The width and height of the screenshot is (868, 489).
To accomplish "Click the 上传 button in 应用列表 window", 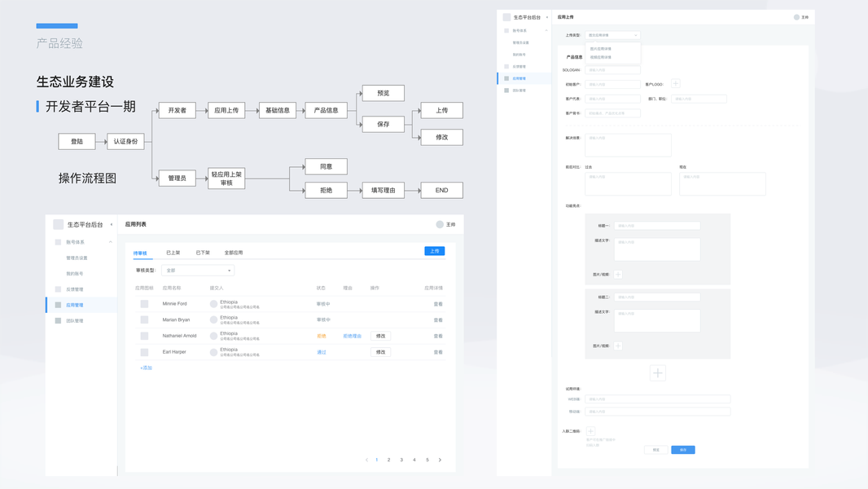I will [435, 251].
